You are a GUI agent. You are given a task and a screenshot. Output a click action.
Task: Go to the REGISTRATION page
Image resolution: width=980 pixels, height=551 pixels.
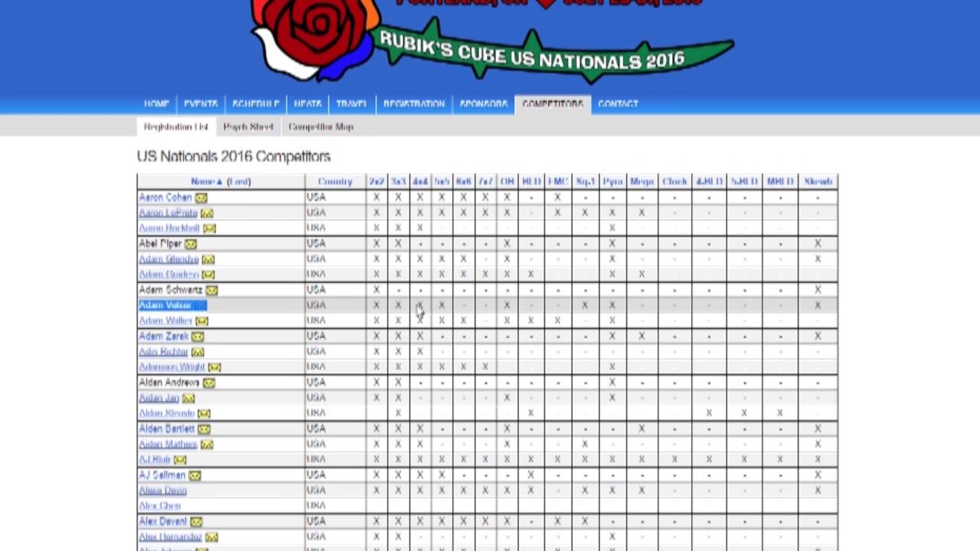click(x=414, y=104)
